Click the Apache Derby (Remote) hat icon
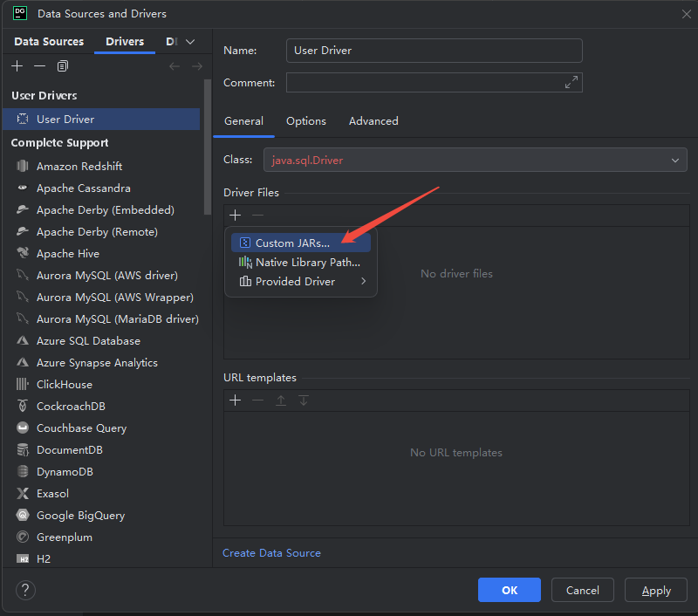 pos(23,231)
